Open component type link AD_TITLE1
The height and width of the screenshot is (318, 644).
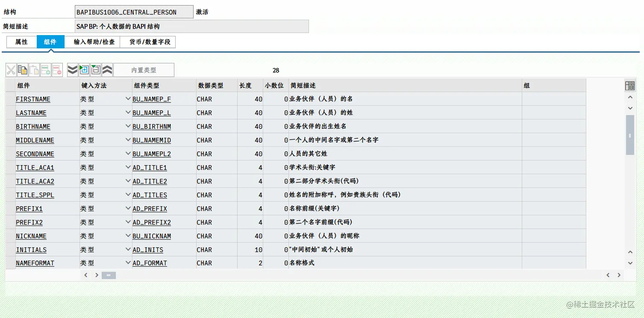click(x=150, y=168)
